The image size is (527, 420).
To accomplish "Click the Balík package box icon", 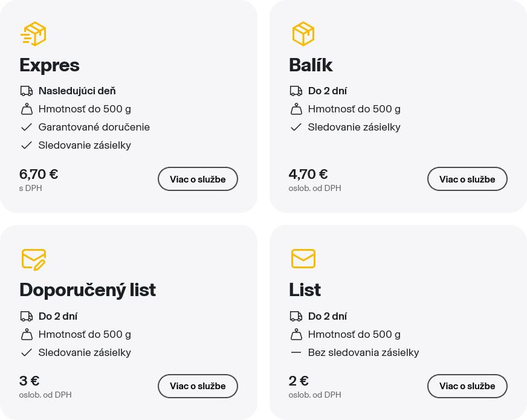I will [303, 34].
